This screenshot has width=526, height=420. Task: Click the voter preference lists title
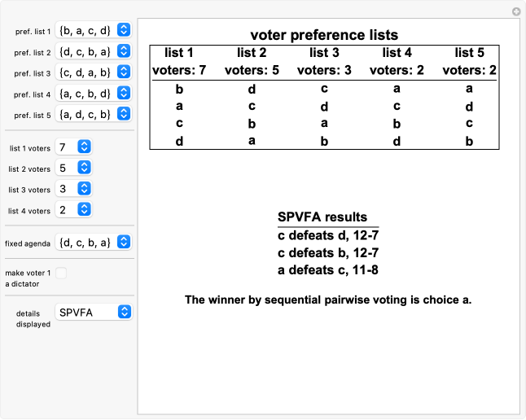coord(323,35)
